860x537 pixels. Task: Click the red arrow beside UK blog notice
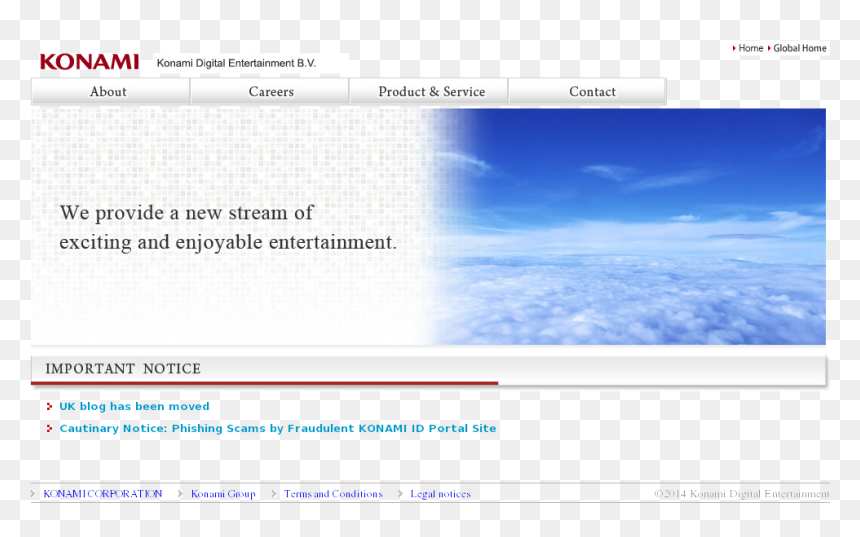[49, 406]
